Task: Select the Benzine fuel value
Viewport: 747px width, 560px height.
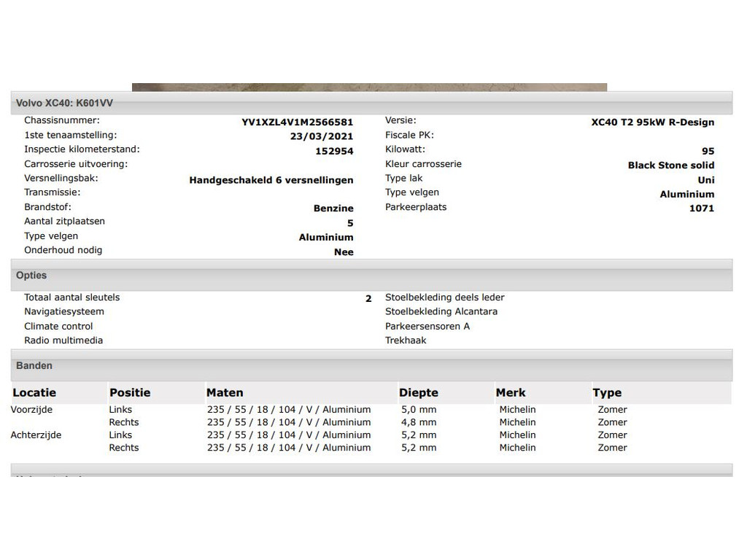Action: pos(333,209)
